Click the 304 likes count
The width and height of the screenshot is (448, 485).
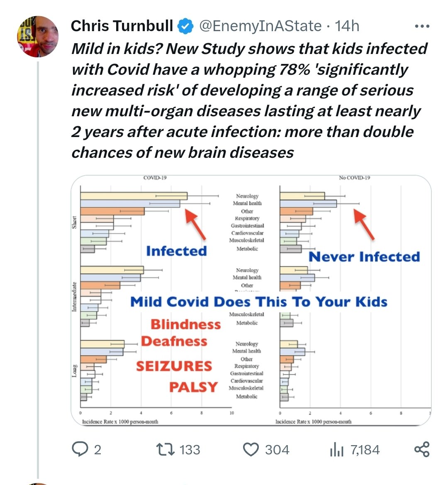tap(277, 450)
